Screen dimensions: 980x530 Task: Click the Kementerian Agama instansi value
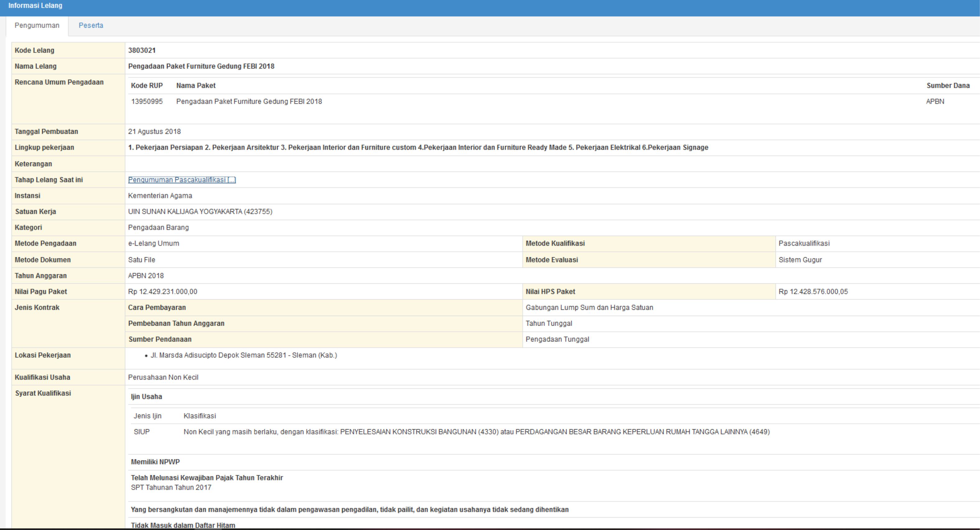coord(160,196)
